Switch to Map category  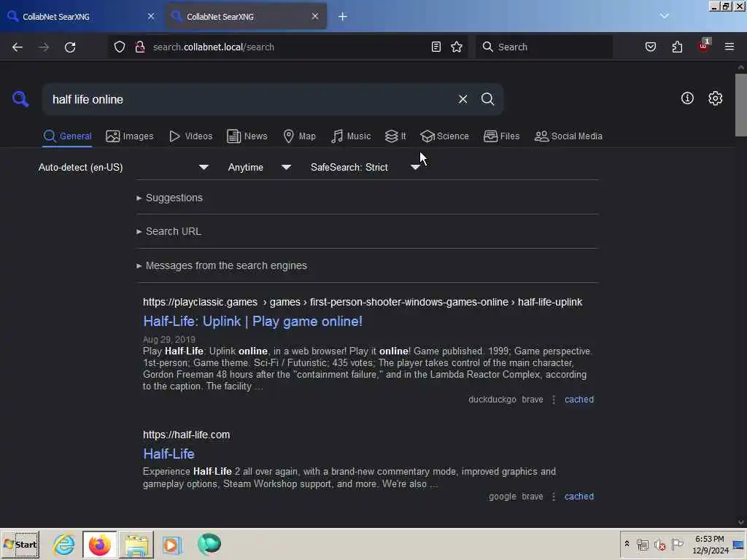[299, 136]
